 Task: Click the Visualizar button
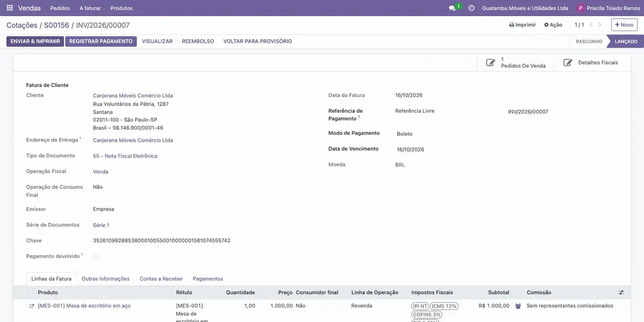pyautogui.click(x=157, y=41)
